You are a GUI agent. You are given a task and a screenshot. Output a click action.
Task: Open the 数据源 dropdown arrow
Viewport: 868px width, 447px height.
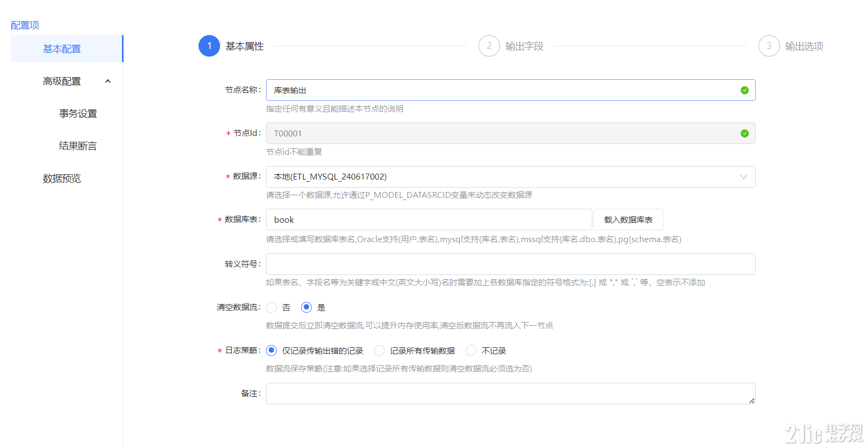tap(743, 177)
